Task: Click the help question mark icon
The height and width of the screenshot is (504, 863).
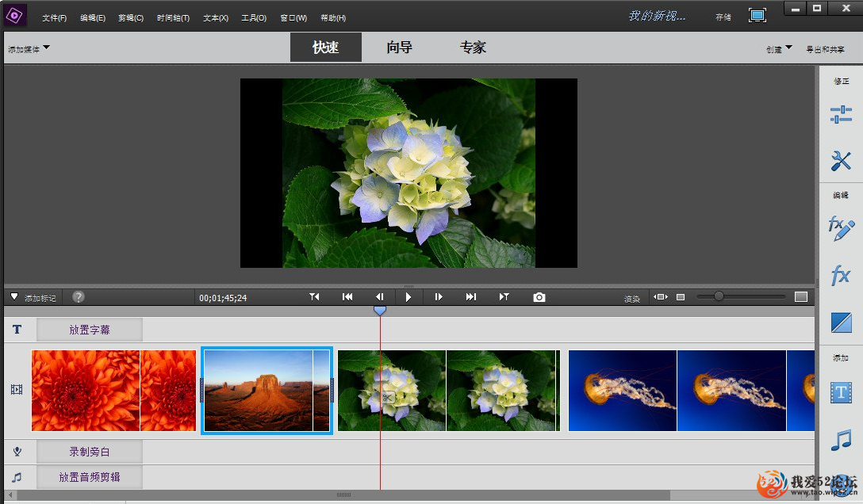Action: (x=79, y=297)
